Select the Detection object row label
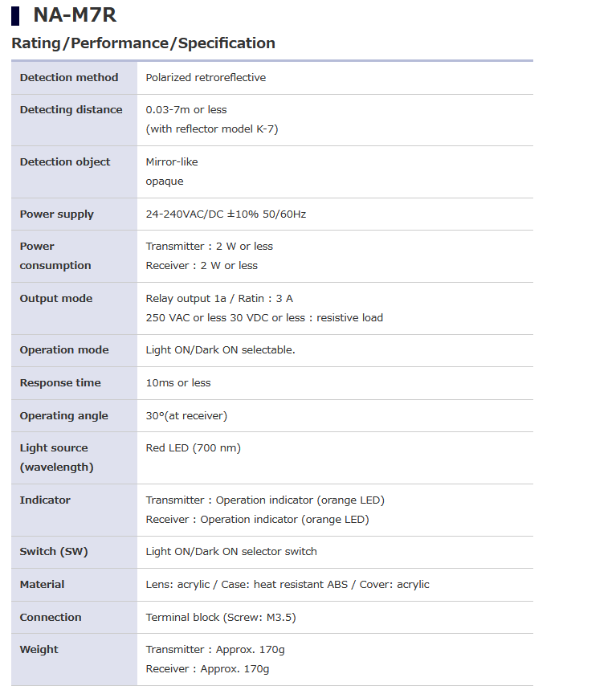Viewport: 616px width, 686px height. (x=65, y=162)
